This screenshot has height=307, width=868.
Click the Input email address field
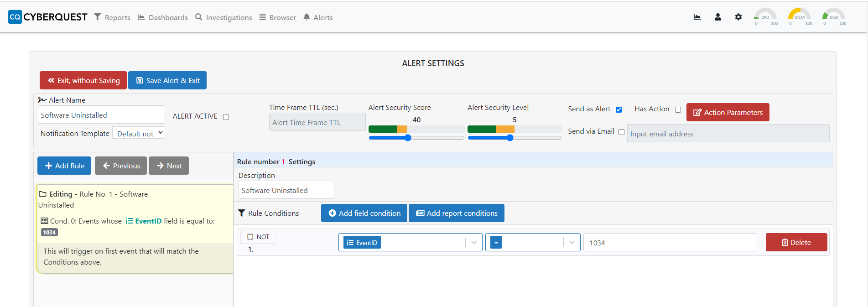tap(728, 134)
